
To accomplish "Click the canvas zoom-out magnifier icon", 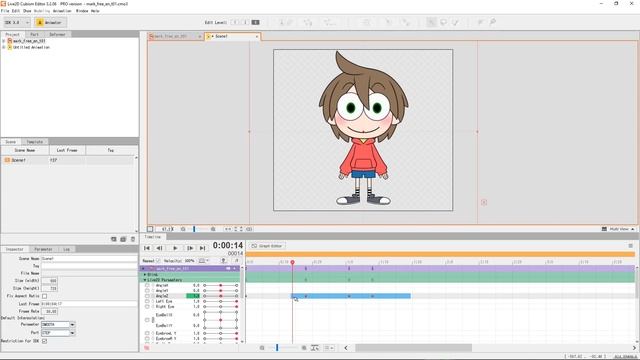I will click(x=183, y=229).
